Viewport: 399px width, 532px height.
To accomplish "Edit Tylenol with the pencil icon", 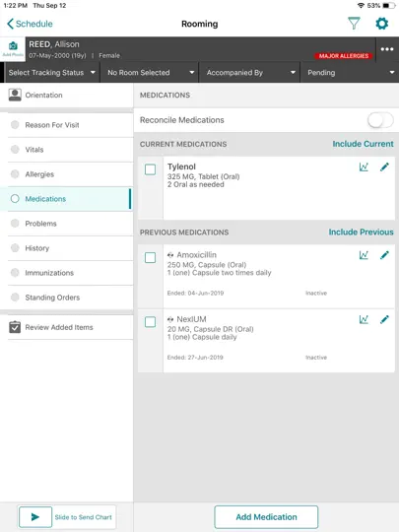I will 384,166.
